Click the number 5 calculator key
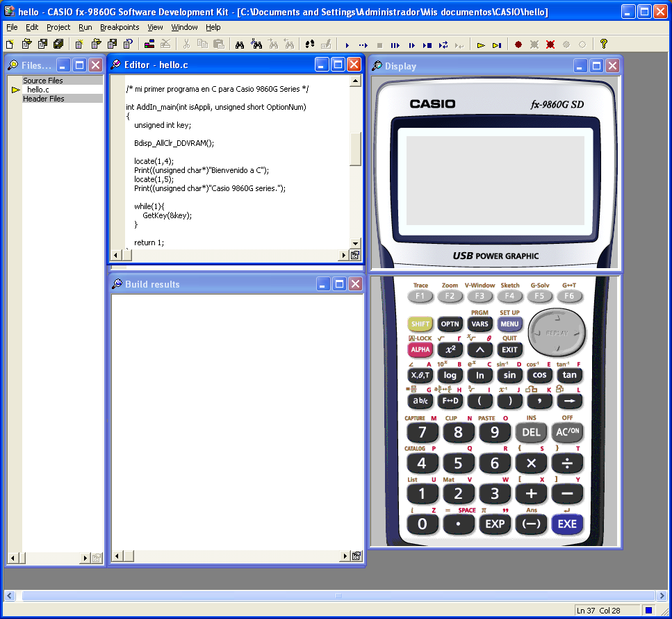 [458, 463]
